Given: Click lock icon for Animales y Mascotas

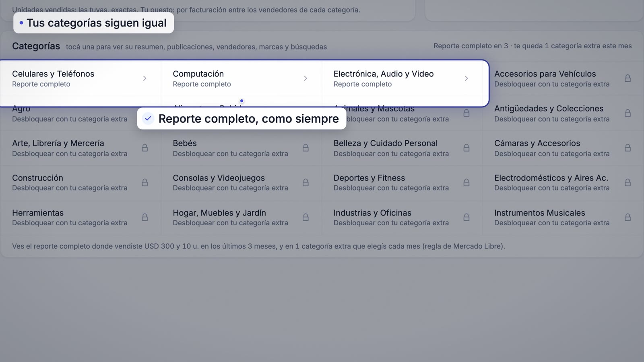Looking at the screenshot, I should (466, 113).
